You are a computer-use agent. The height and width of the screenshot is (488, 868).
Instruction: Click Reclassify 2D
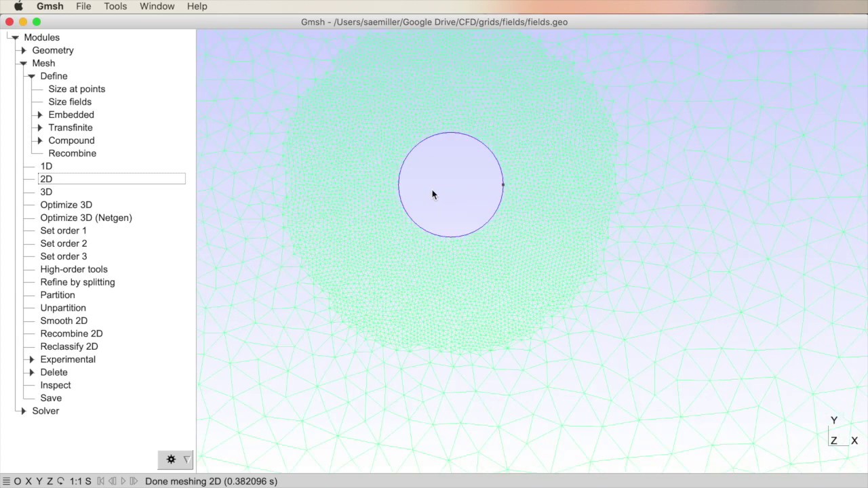pyautogui.click(x=68, y=346)
